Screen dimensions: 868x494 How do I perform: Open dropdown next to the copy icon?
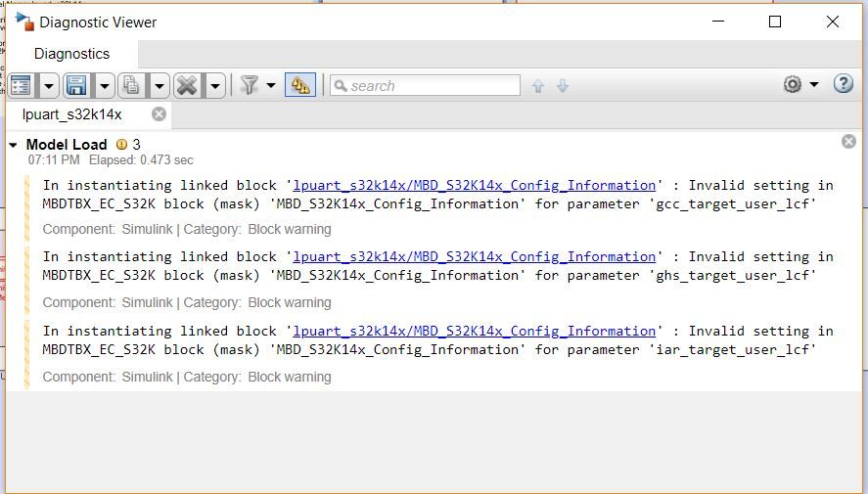tap(160, 86)
